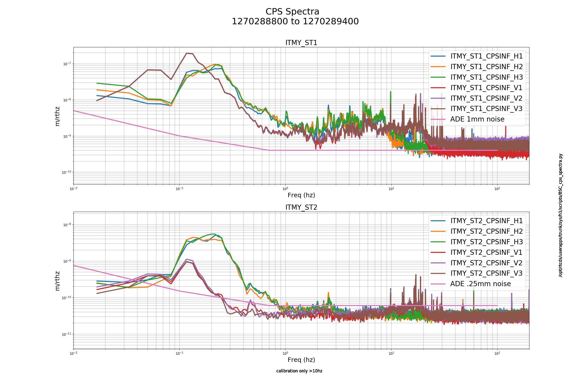Select the ADE .25mm noise legend entry

[x=471, y=284]
